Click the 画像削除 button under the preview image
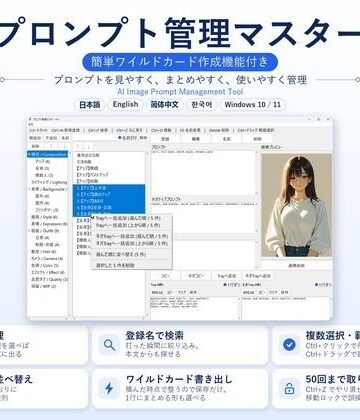 296,265
